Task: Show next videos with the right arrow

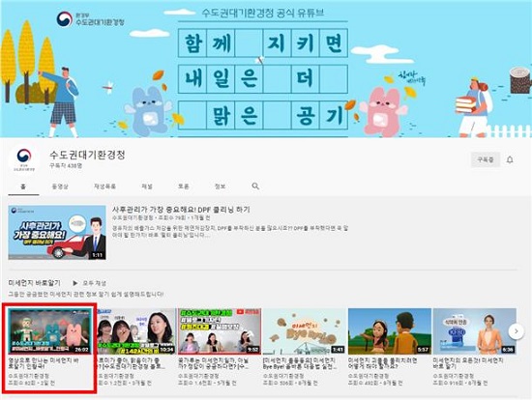Action: [516, 331]
